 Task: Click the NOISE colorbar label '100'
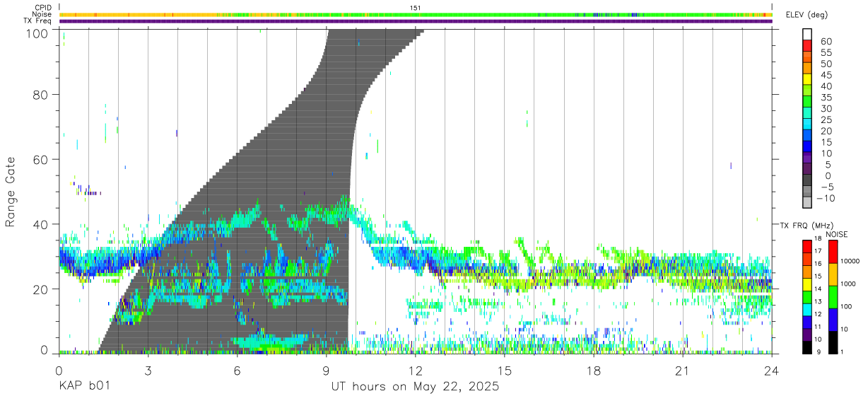(x=847, y=306)
